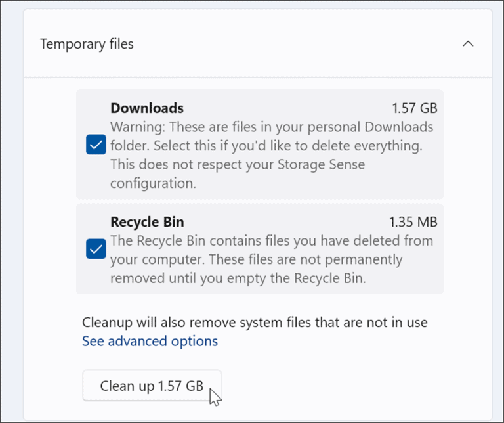This screenshot has width=504, height=423.
Task: Click the Temporary files header title
Action: [x=87, y=44]
